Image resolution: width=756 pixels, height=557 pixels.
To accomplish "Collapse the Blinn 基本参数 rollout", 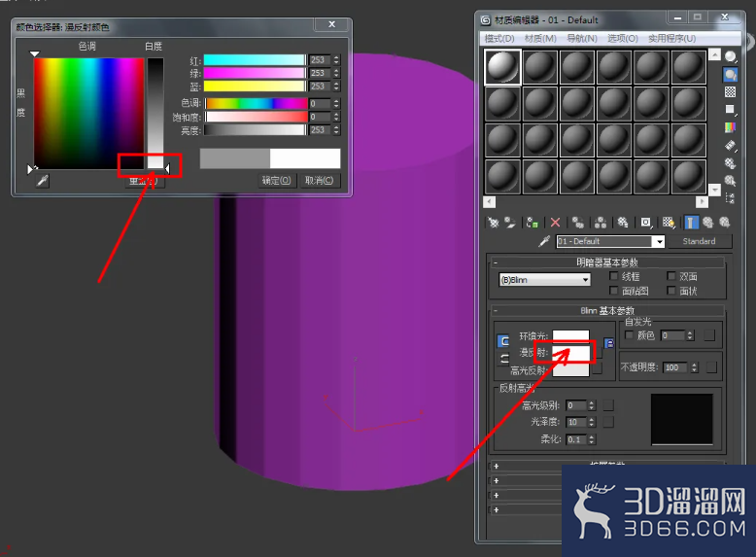I will point(607,310).
